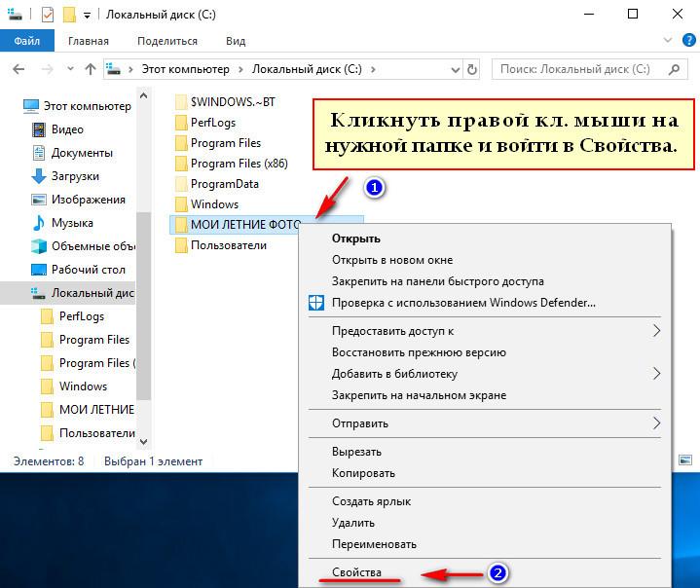
Task: Select Program Files folder in file list
Action: pos(218,143)
